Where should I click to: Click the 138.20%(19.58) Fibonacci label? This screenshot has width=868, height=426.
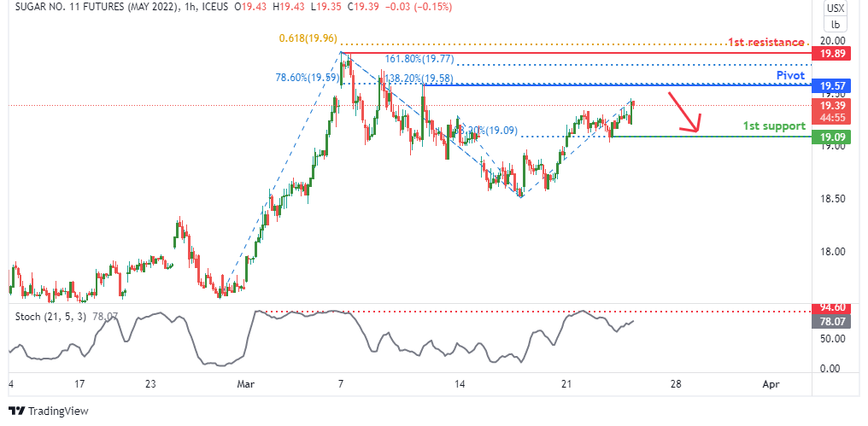click(x=419, y=79)
